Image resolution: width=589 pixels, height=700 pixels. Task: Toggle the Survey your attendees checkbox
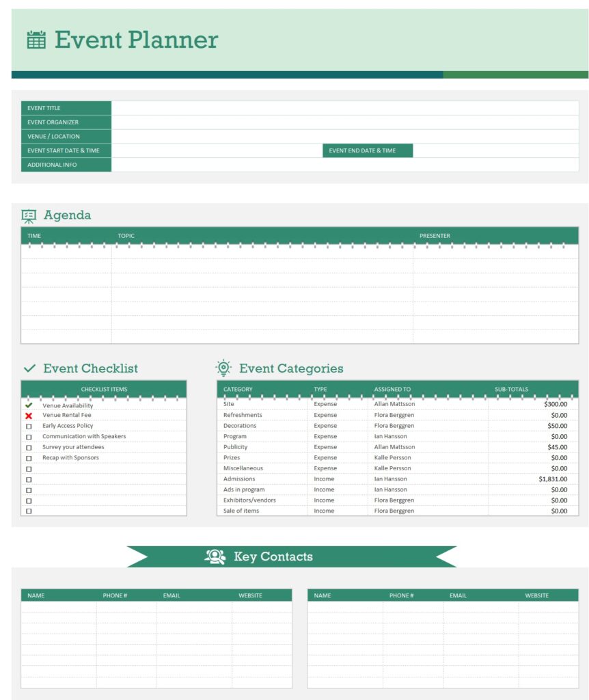coord(29,447)
